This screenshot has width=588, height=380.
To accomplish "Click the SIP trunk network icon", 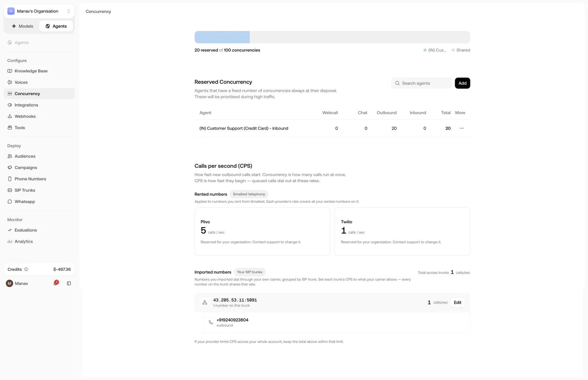I will click(x=205, y=303).
